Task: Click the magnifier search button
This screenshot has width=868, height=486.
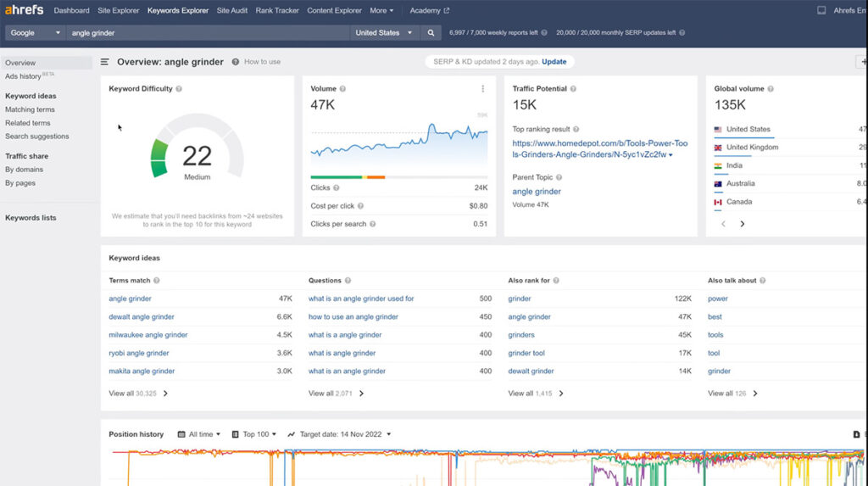Action: click(x=431, y=33)
